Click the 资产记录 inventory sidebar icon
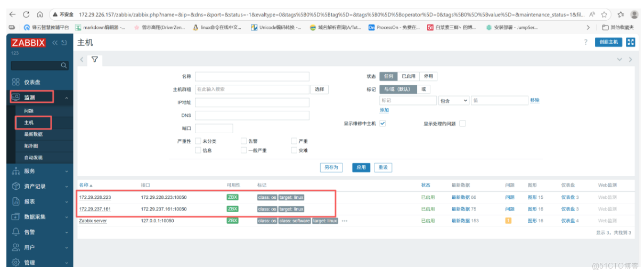The height and width of the screenshot is (275, 644). click(x=16, y=186)
